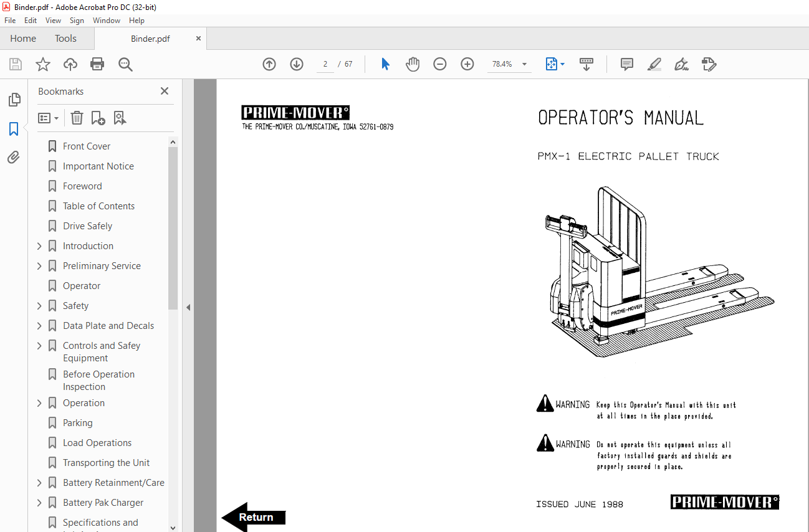Add a new bookmark icon
Screen dimensions: 809x532
point(98,118)
